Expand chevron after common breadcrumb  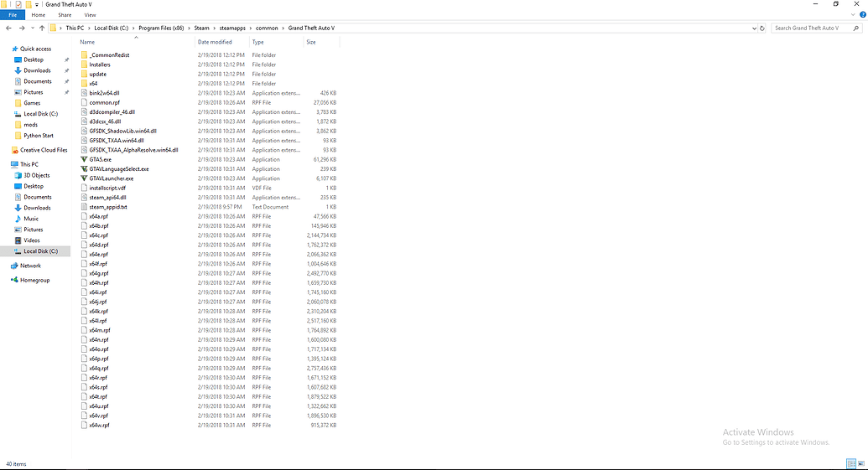[283, 28]
